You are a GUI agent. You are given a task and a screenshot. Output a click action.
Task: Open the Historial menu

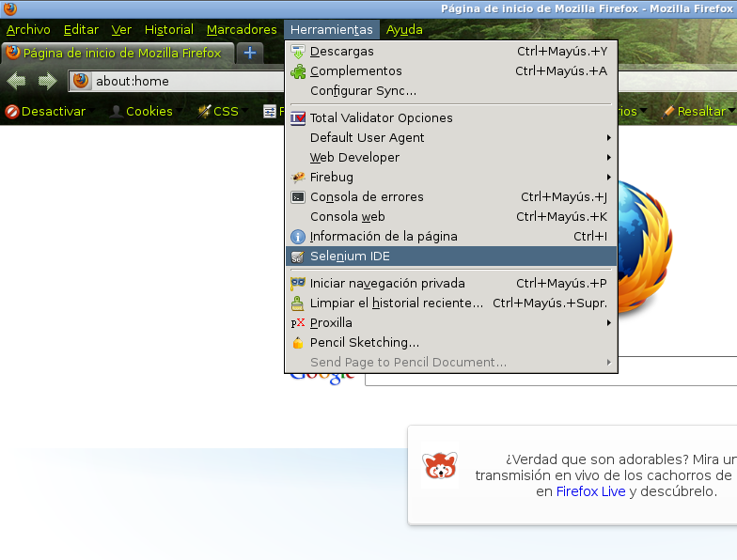169,30
